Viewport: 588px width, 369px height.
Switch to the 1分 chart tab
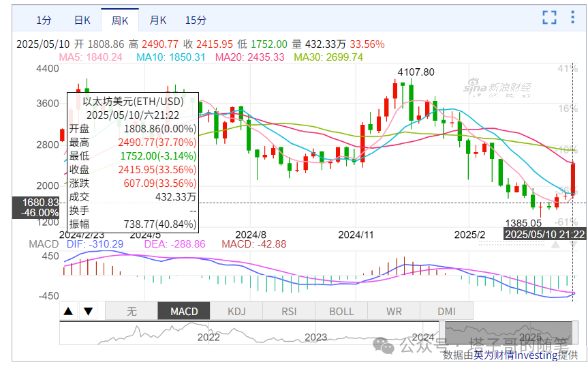click(44, 20)
